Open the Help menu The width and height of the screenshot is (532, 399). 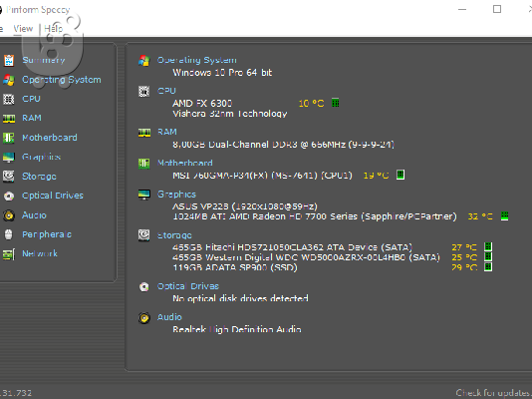(x=54, y=29)
